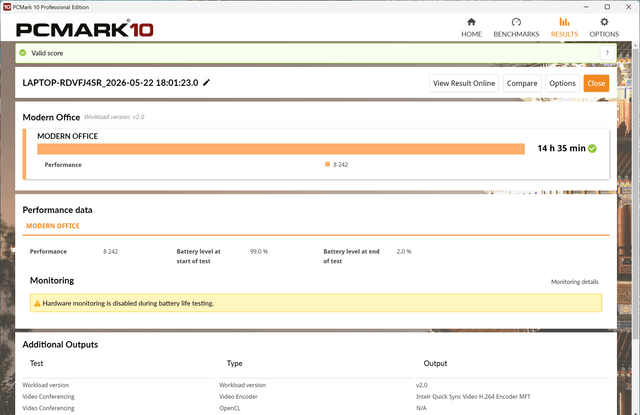The image size is (640, 415).
Task: Click the 2.0 % battery end value
Action: coord(404,251)
